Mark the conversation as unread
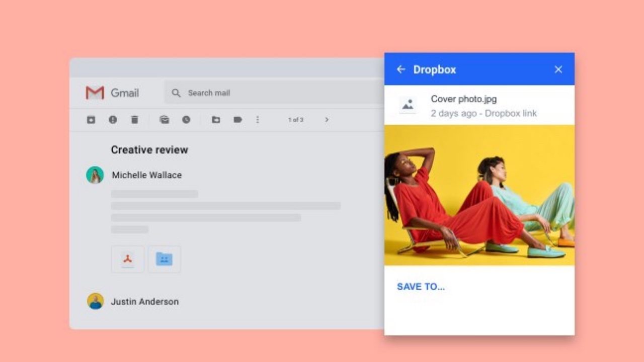Screen dimensions: 644x362 pos(164,120)
